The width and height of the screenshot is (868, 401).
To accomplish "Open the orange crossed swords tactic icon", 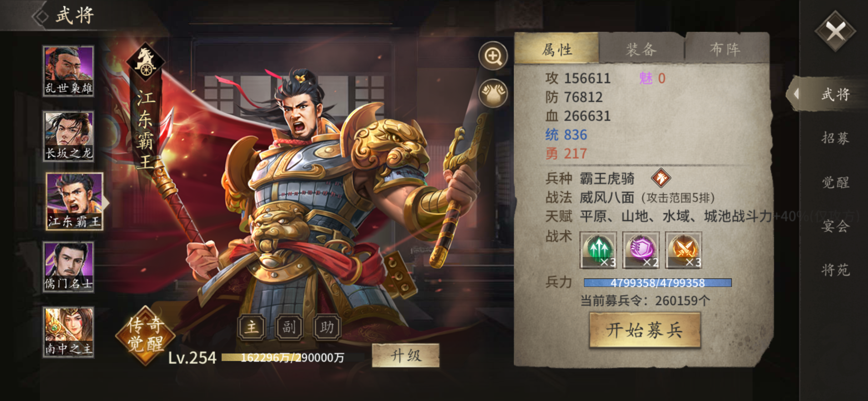I will pos(684,250).
